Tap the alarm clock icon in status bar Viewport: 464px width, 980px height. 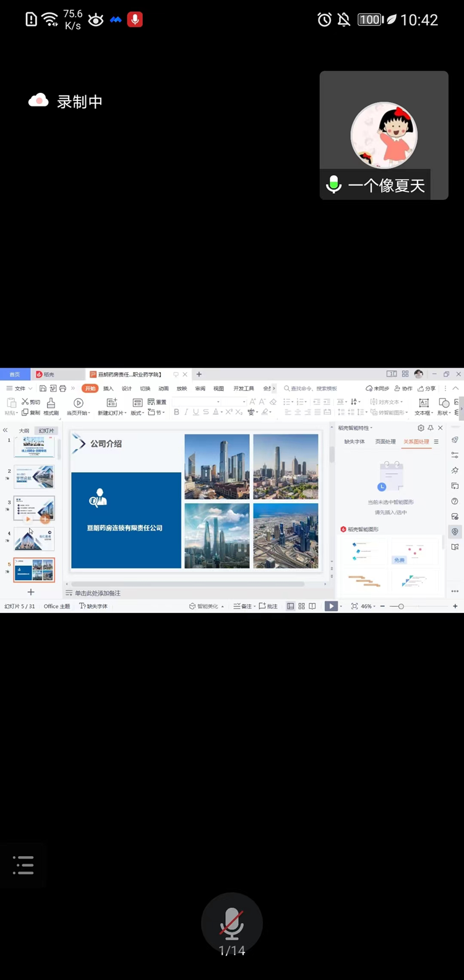324,20
